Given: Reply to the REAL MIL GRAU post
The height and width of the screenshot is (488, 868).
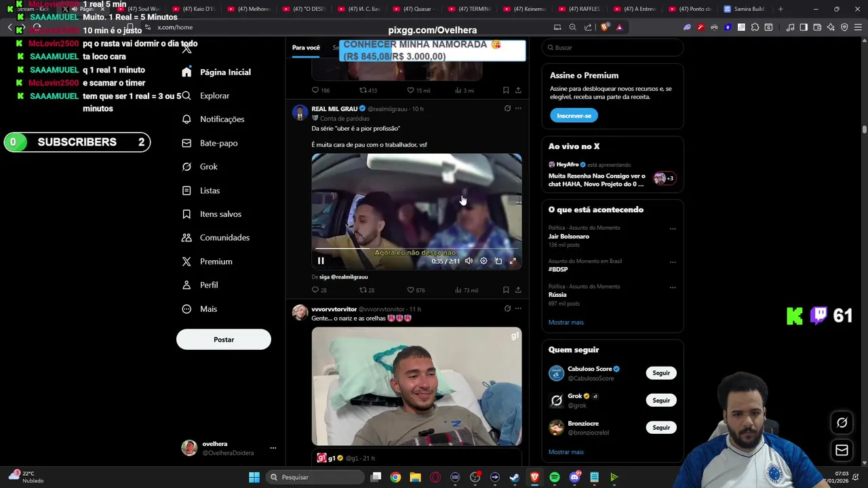Looking at the screenshot, I should (319, 290).
